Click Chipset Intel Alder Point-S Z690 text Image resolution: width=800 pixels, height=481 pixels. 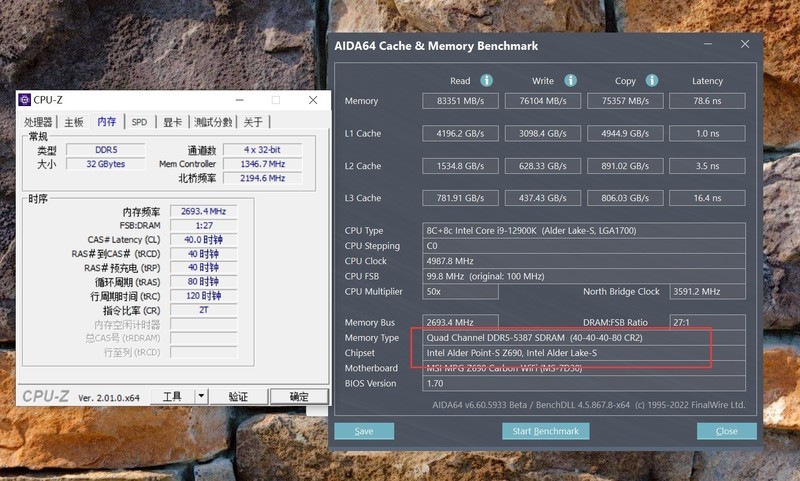[512, 353]
